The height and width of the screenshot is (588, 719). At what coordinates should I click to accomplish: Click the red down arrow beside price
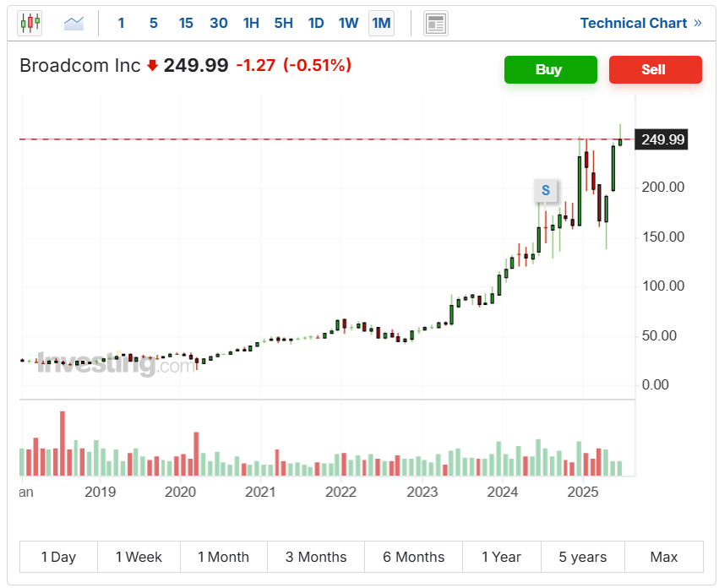[153, 66]
